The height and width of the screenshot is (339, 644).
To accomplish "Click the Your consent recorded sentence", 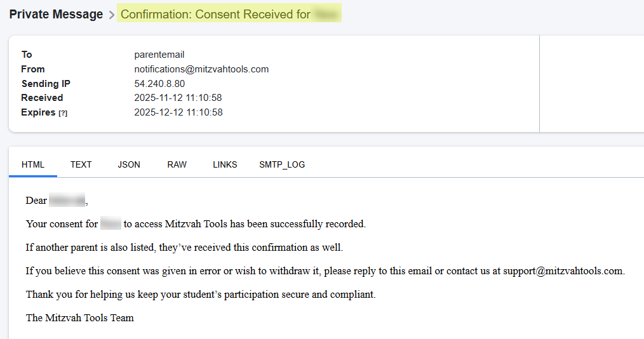I will [x=245, y=224].
